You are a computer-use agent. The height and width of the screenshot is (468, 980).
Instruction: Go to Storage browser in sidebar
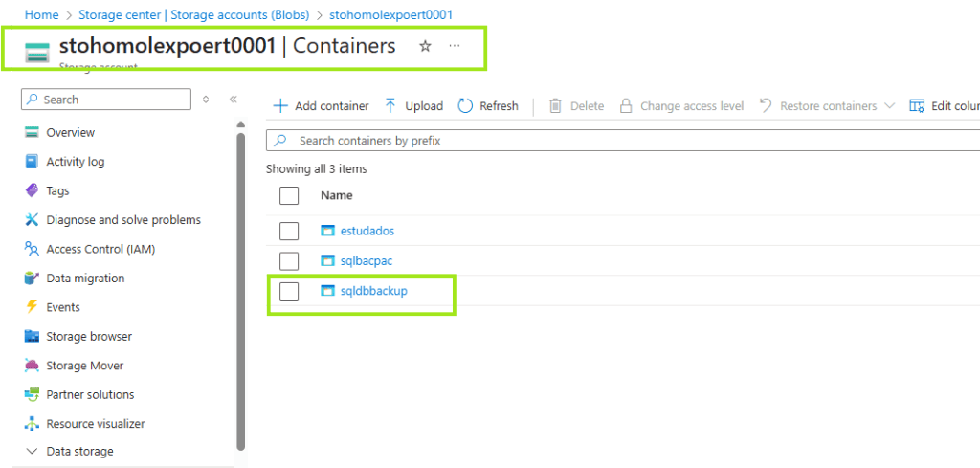click(89, 336)
